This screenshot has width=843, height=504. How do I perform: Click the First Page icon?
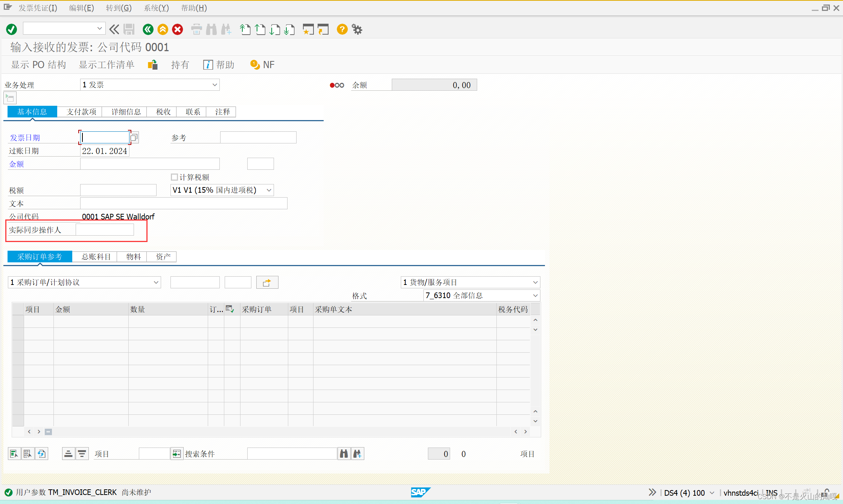(245, 29)
